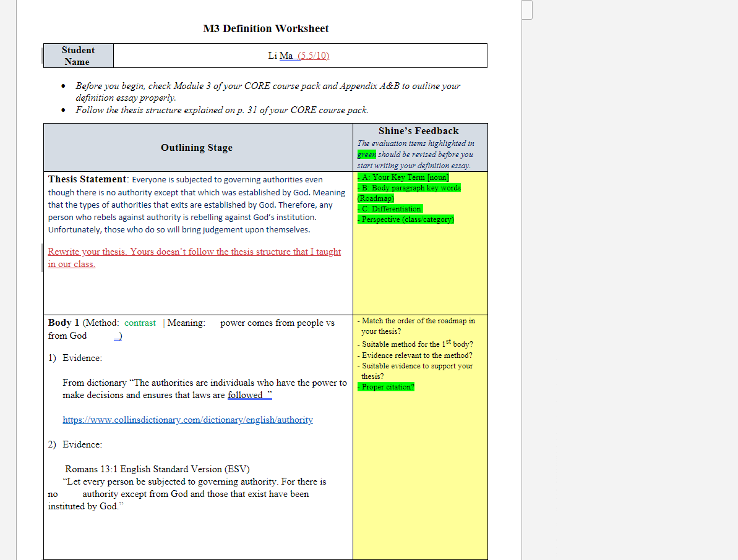
Task: Click the student name 'Li Ma'
Action: tap(280, 56)
